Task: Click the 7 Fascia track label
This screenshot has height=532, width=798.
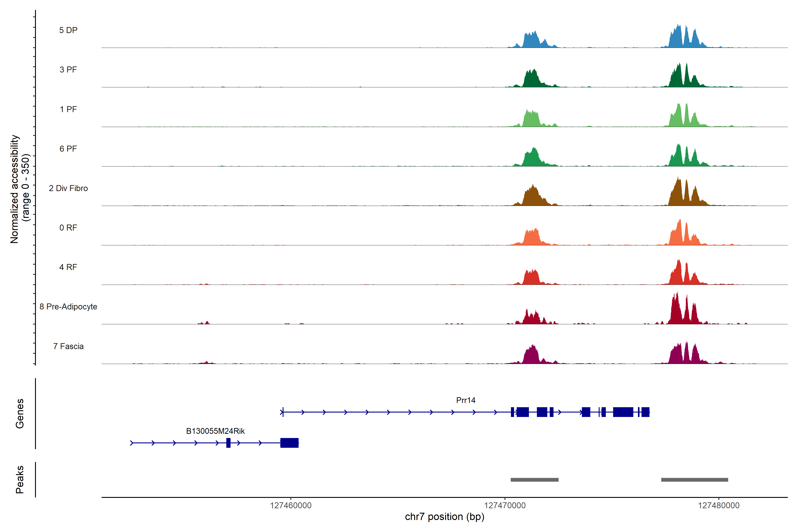Action: [x=68, y=346]
